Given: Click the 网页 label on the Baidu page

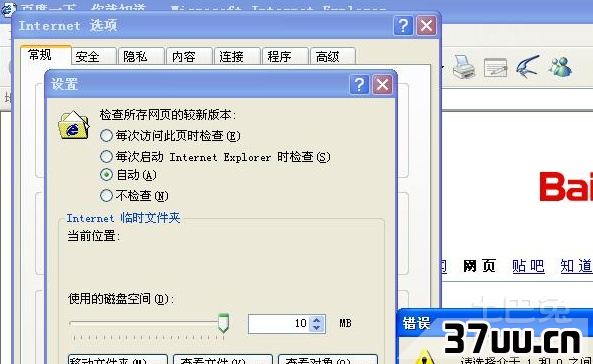Looking at the screenshot, I should pos(479,266).
